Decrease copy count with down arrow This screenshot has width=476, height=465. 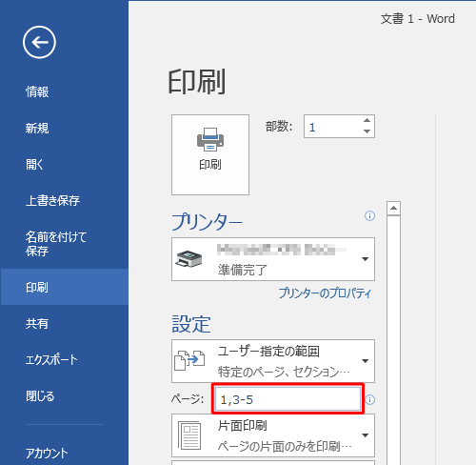[x=367, y=131]
